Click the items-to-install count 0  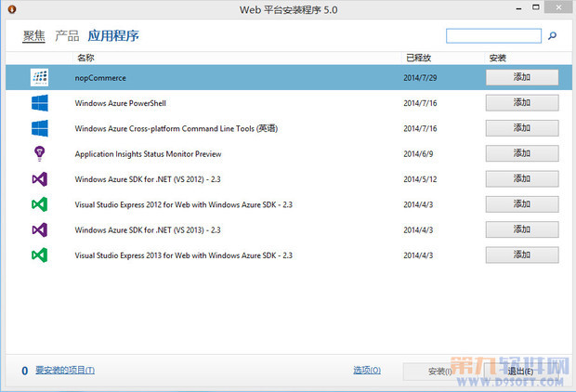(x=24, y=371)
